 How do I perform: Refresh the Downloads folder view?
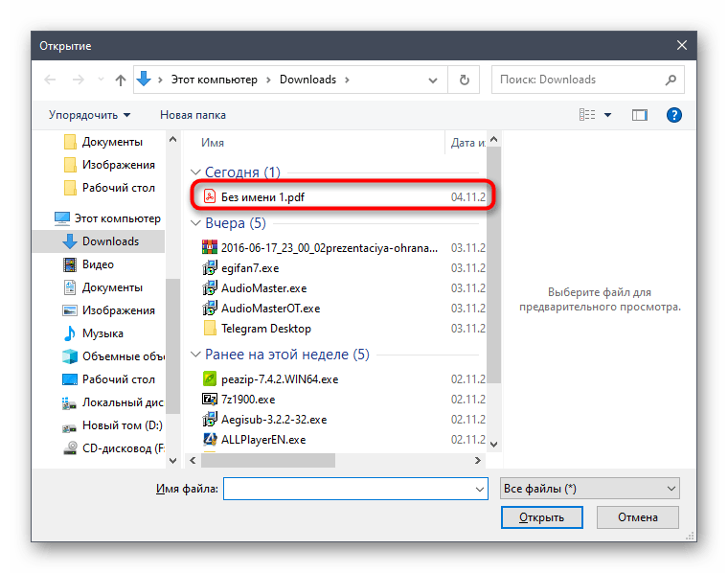tap(464, 80)
